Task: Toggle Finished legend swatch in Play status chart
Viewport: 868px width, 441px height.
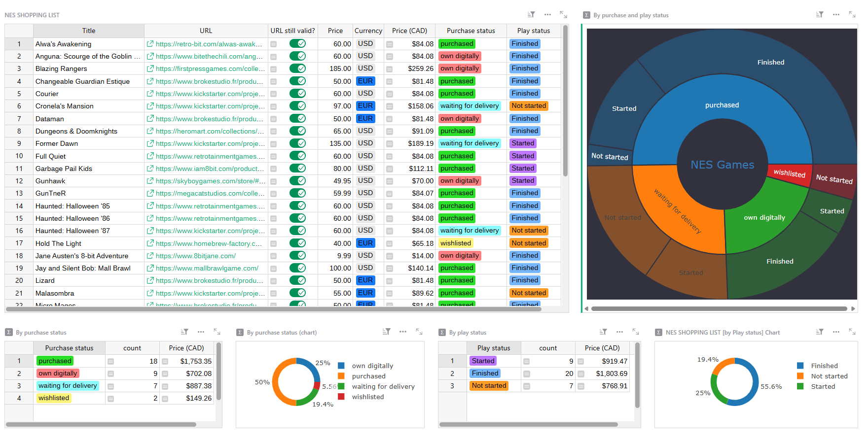Action: (800, 366)
